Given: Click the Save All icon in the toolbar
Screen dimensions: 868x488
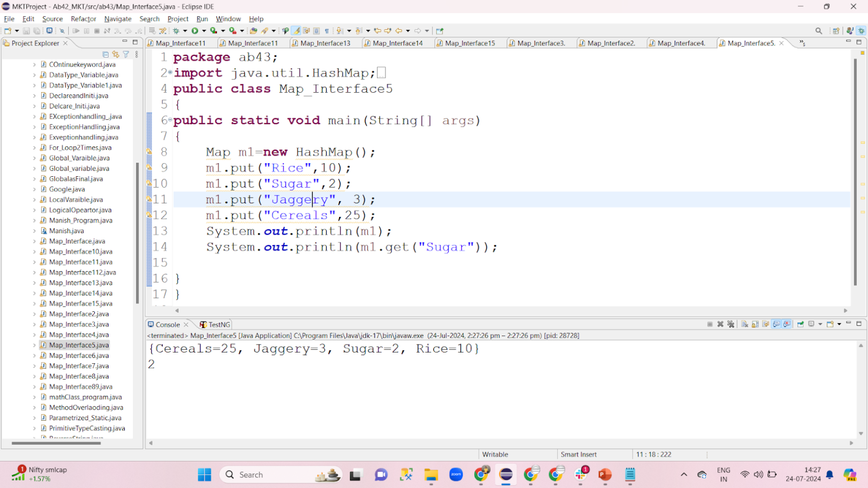Looking at the screenshot, I should [37, 30].
